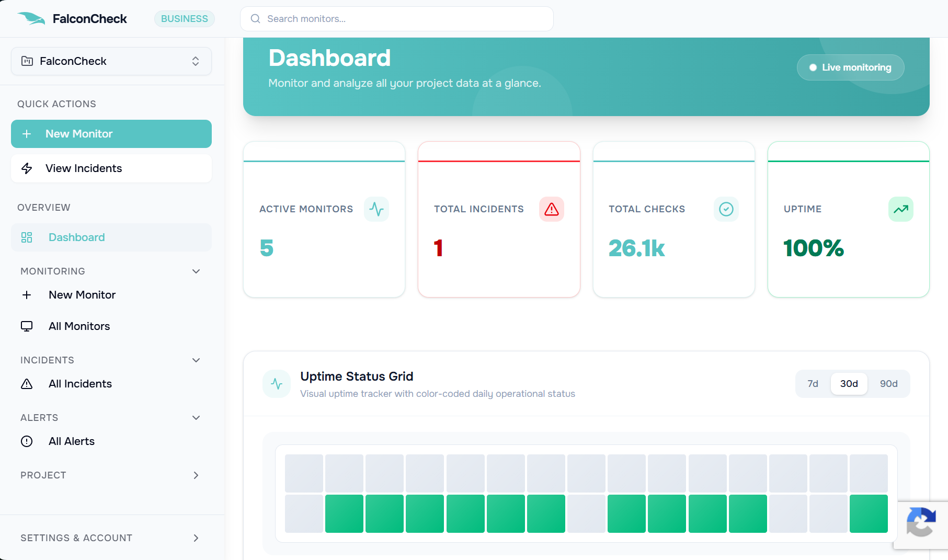Click the Dashboard grid icon in sidebar

[27, 237]
